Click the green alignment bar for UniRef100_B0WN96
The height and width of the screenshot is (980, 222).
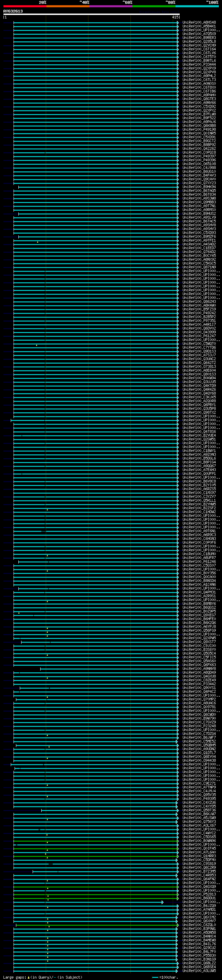coord(96,841)
